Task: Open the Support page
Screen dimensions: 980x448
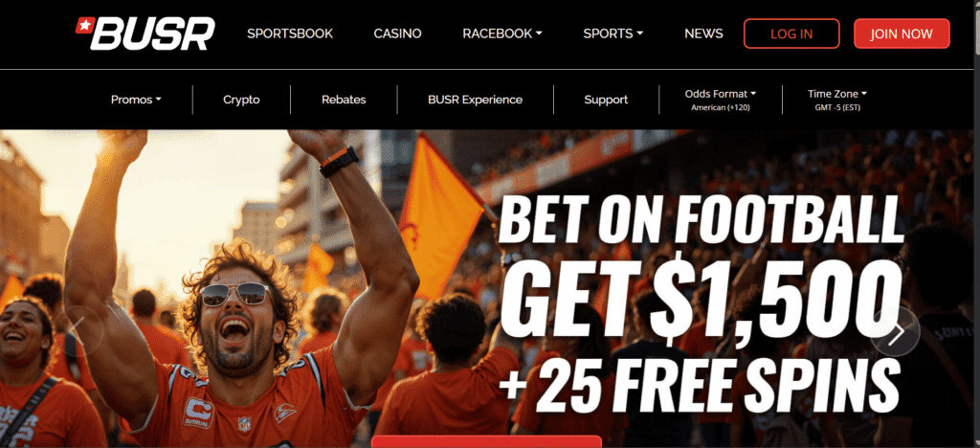Action: 606,100
